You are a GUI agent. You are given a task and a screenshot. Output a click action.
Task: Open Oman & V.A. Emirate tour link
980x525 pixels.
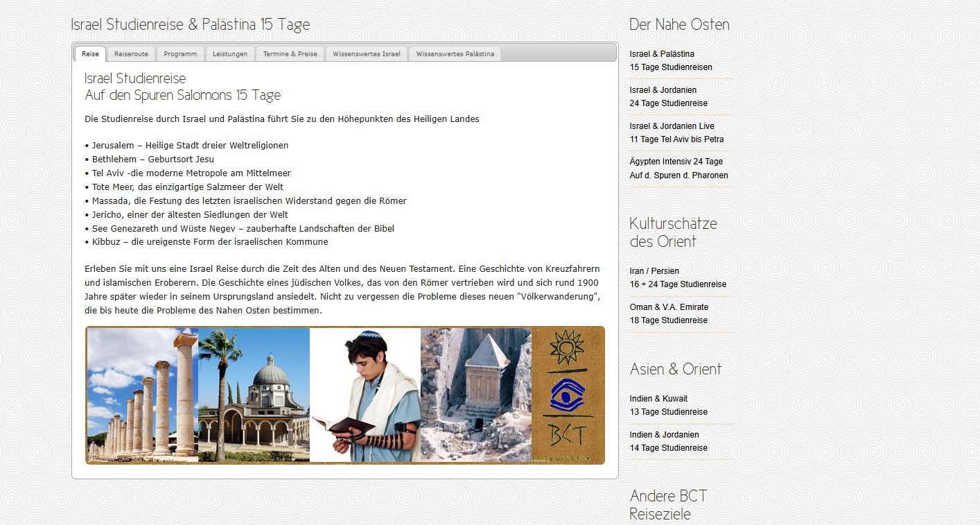coord(668,313)
